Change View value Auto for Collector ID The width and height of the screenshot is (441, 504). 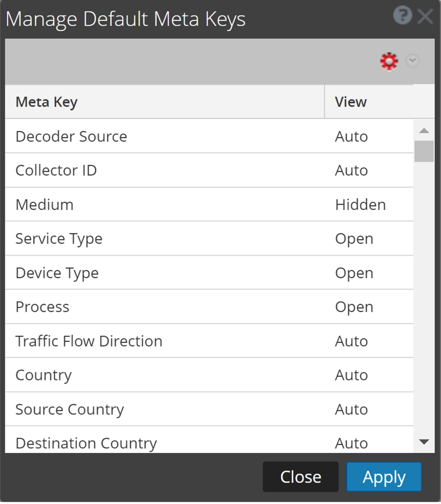pyautogui.click(x=351, y=170)
